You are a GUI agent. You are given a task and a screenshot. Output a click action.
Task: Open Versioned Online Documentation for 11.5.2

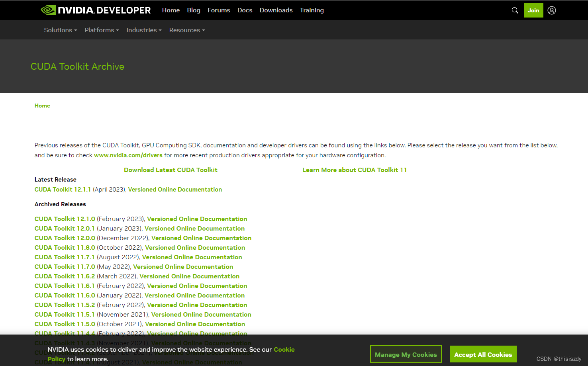click(197, 305)
